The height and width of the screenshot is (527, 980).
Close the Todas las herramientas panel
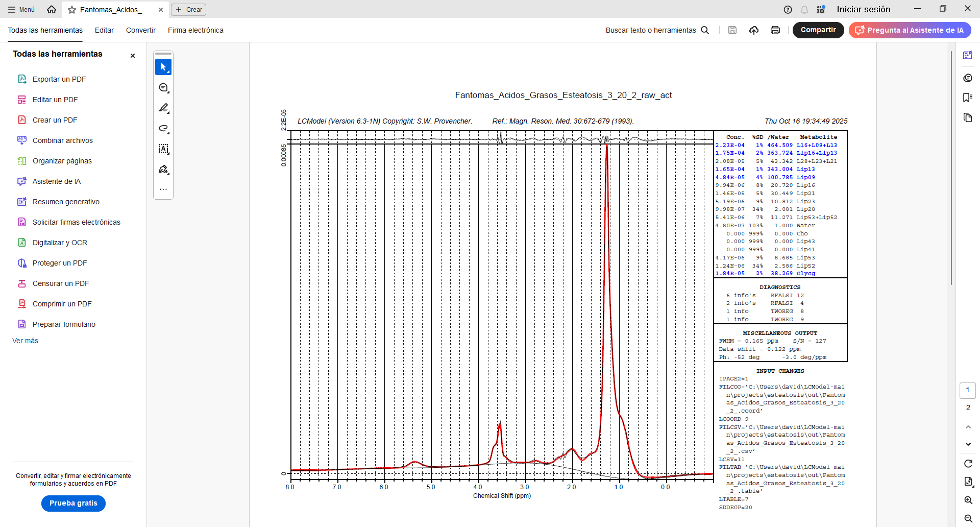pyautogui.click(x=133, y=56)
